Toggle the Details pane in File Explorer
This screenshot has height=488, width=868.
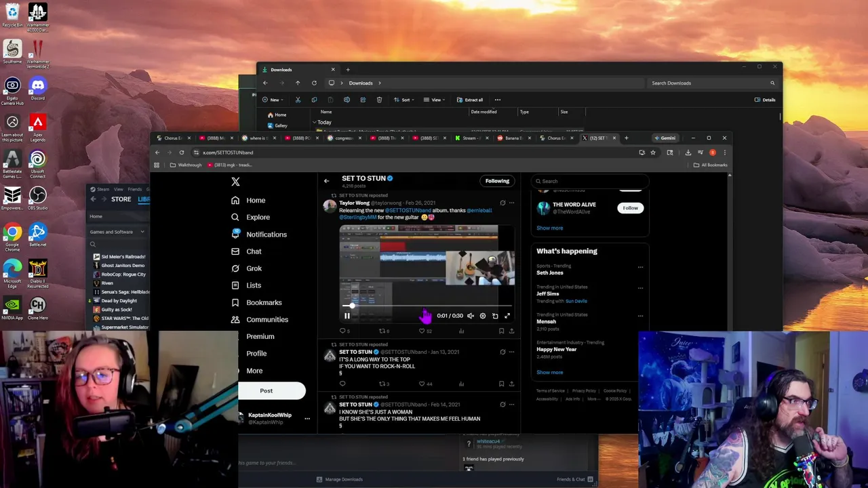click(x=765, y=100)
